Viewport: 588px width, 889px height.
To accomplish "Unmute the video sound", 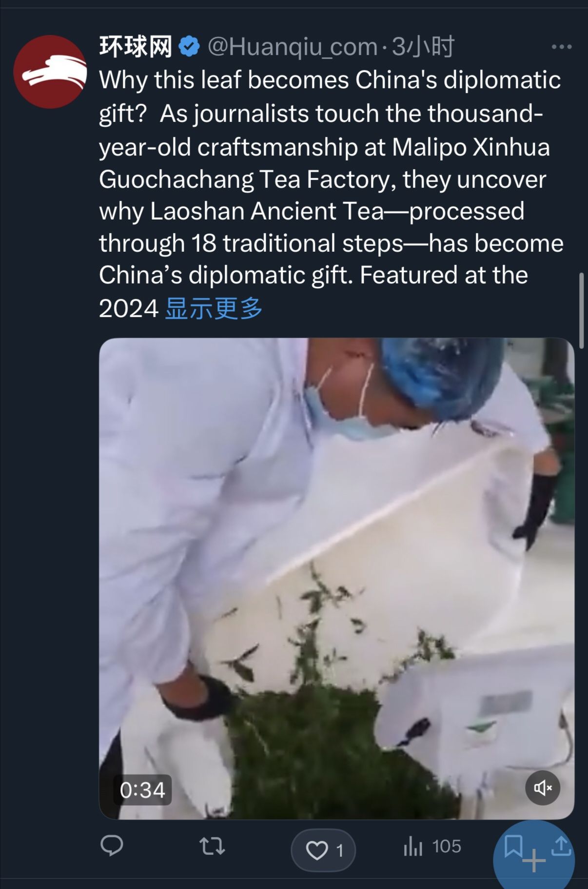I will coord(543,788).
